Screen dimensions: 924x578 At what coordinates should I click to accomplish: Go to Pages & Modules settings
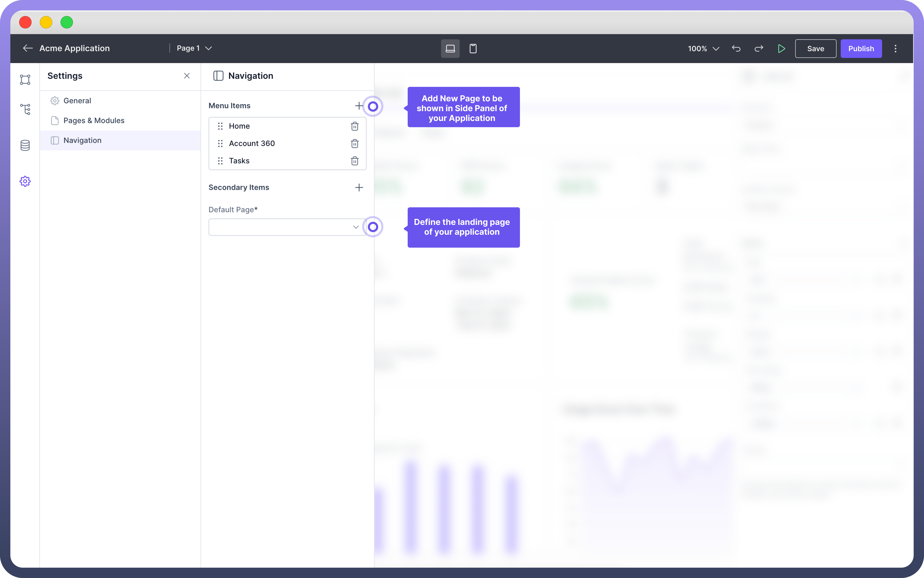pos(94,120)
